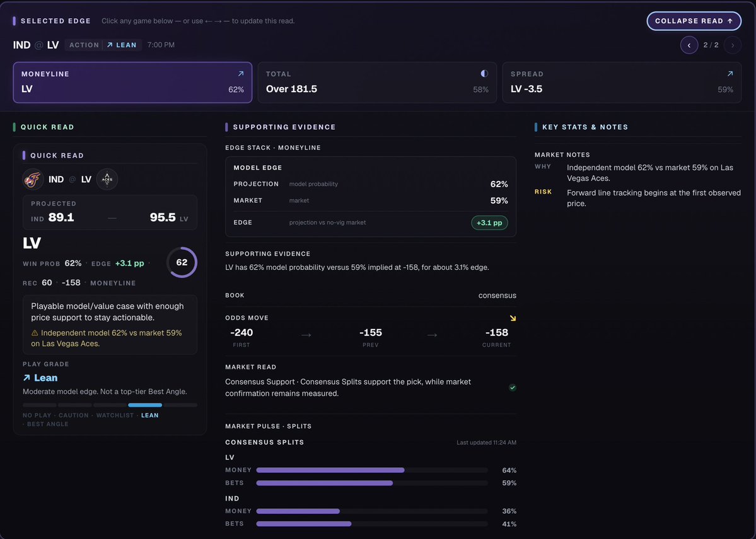This screenshot has width=756, height=539.
Task: Click the 'Playable model/value case' summary text
Action: click(x=108, y=312)
